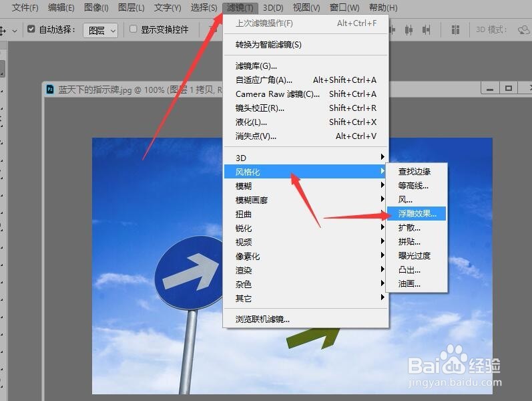Open the 窗口(W) menu
Viewport: 532px width, 401px height.
[344, 7]
